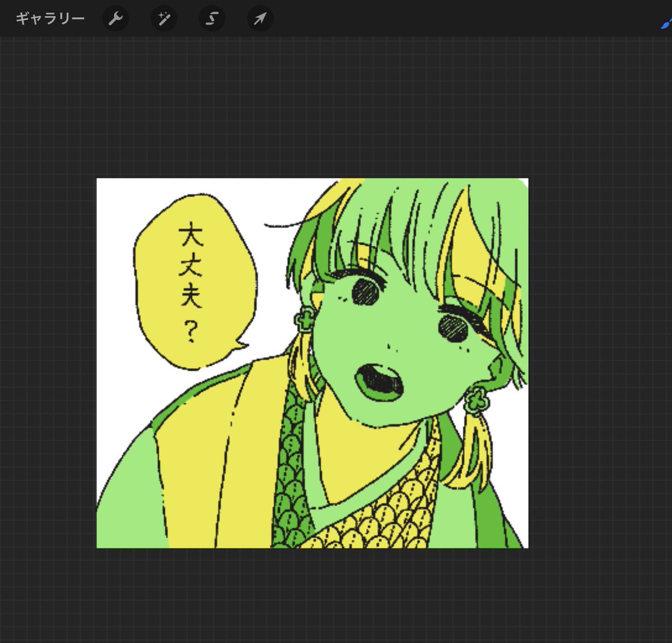The height and width of the screenshot is (643, 672).
Task: Tap the artwork canvas image
Action: [x=312, y=363]
